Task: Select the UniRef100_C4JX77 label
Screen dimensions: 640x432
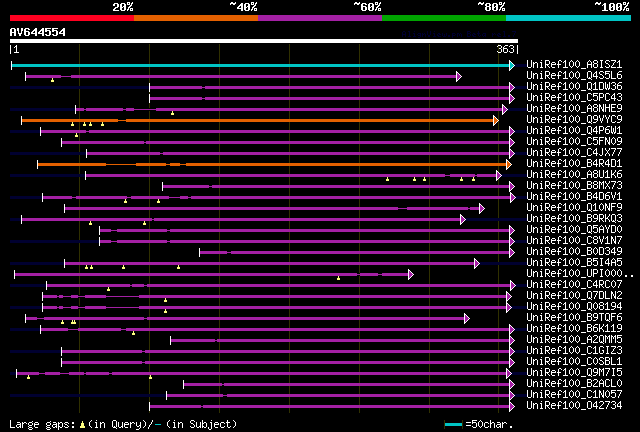Action: click(574, 153)
